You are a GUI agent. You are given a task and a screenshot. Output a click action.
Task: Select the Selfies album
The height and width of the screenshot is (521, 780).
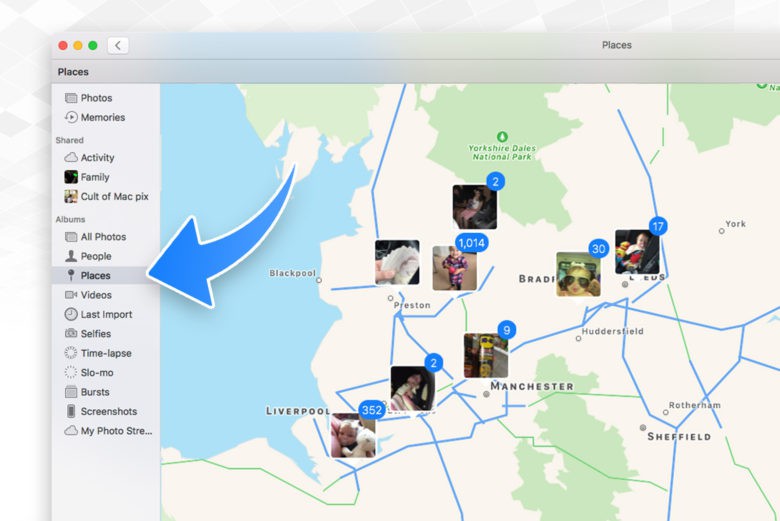point(96,333)
